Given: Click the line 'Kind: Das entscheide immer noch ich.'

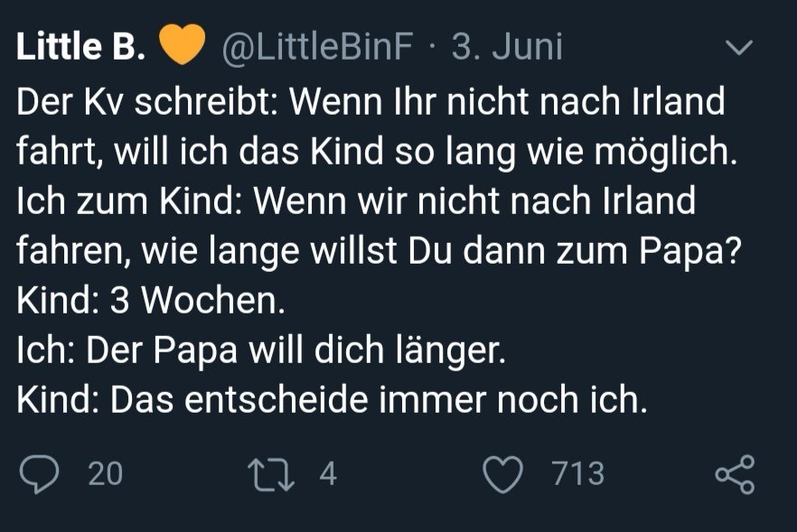Looking at the screenshot, I should [x=333, y=398].
